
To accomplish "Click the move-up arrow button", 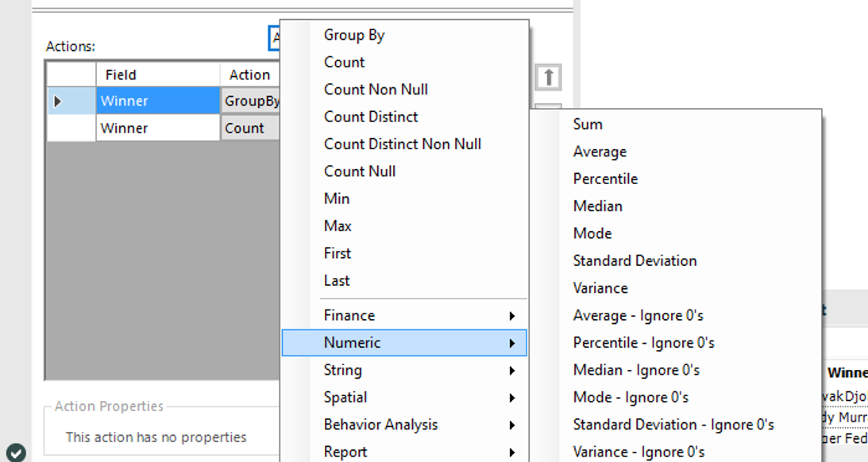I will tap(548, 77).
